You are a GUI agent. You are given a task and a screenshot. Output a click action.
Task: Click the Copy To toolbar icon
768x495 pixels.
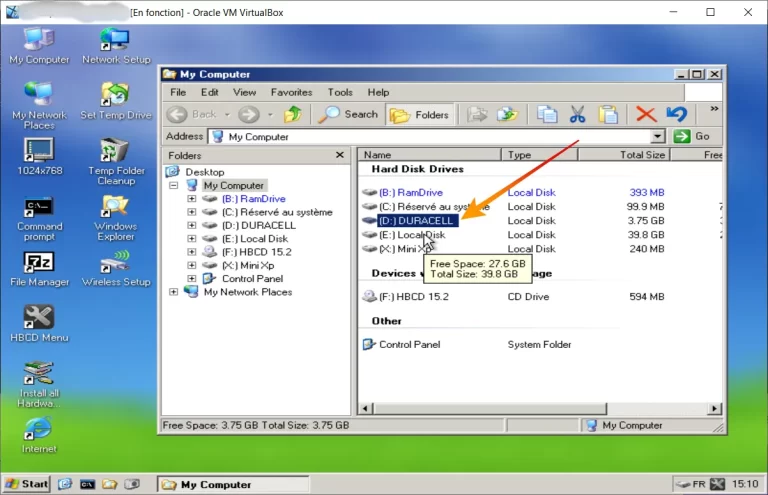click(507, 115)
